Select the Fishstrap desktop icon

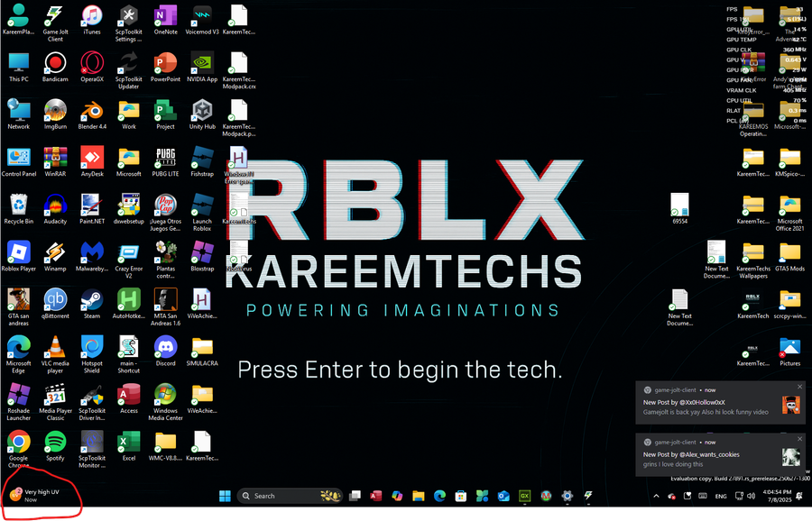pyautogui.click(x=202, y=162)
